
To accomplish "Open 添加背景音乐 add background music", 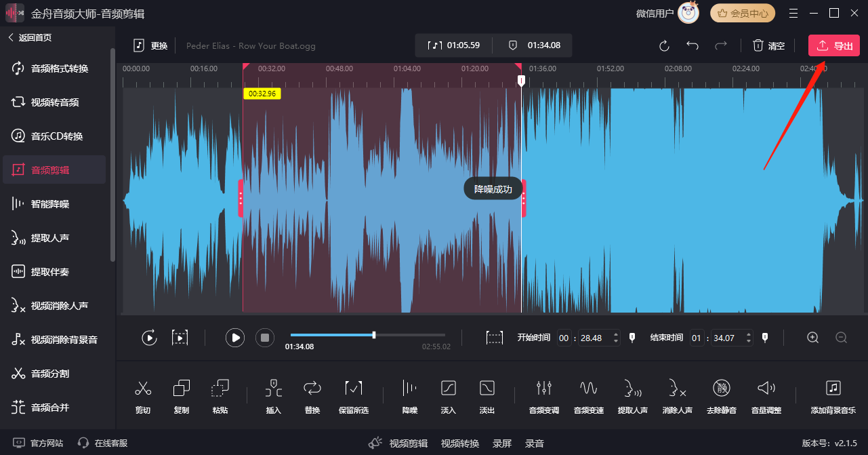I will coord(833,389).
